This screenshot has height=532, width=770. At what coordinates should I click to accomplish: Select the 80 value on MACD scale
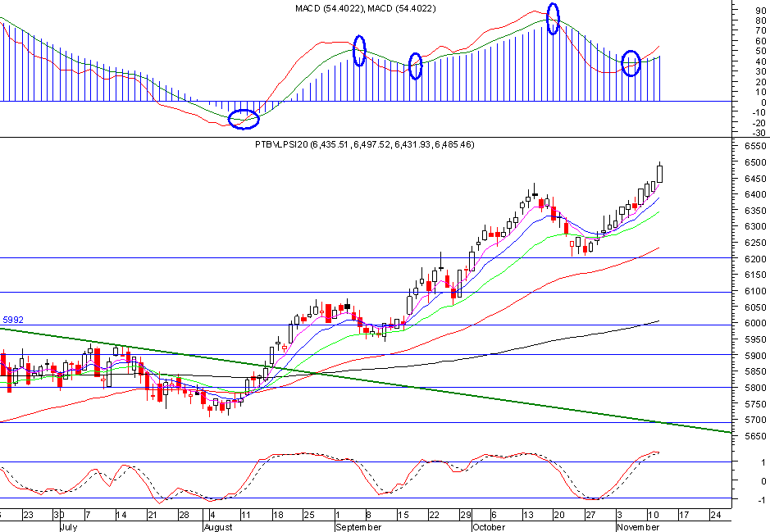click(761, 20)
